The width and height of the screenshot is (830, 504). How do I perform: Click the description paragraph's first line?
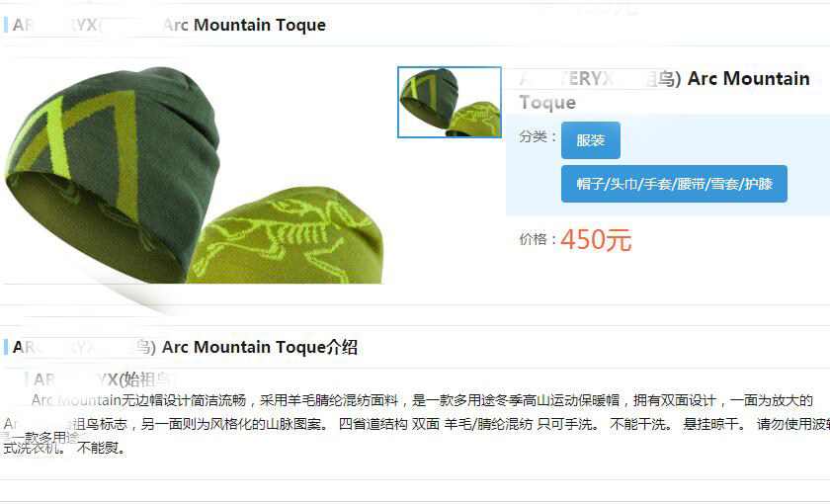click(422, 400)
